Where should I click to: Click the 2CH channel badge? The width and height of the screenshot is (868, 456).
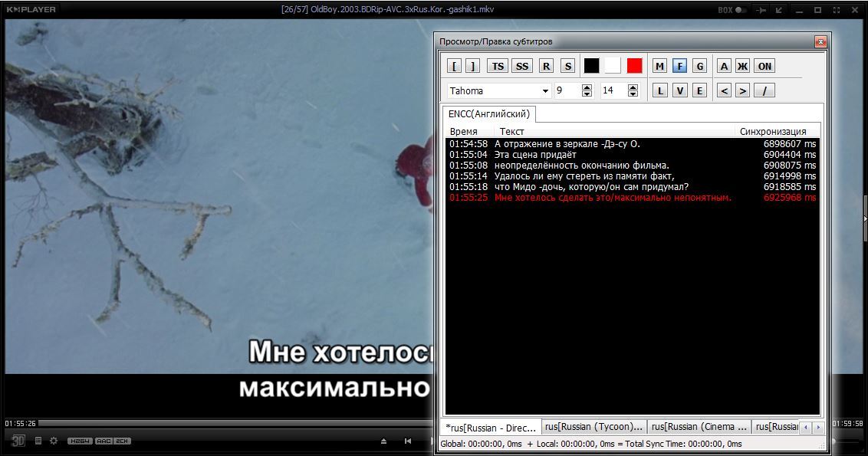tap(122, 441)
